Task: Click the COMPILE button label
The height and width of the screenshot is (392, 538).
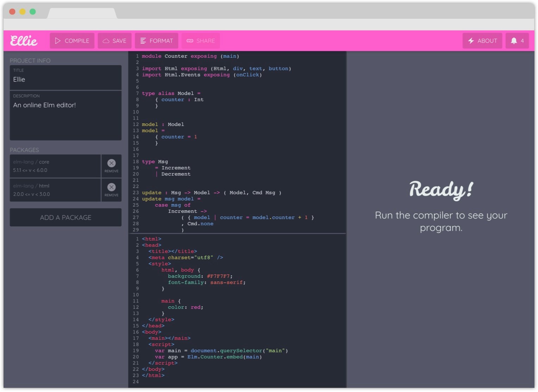Action: click(x=77, y=41)
